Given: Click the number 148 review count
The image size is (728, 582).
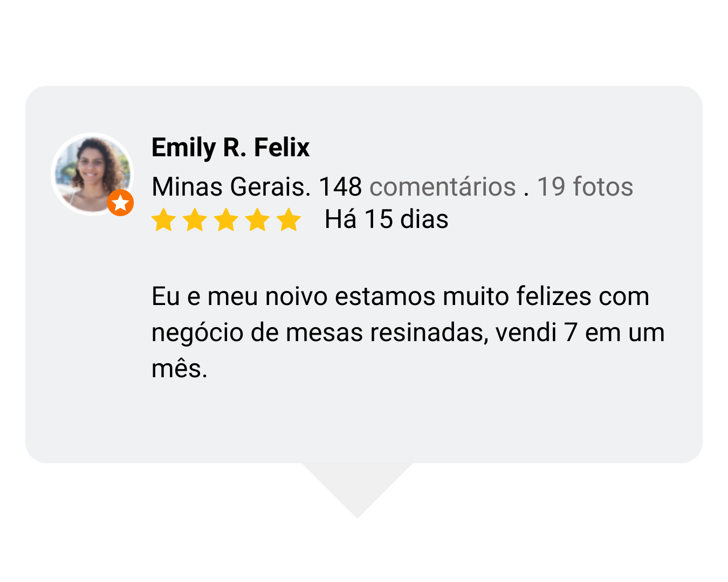Looking at the screenshot, I should pos(340,187).
